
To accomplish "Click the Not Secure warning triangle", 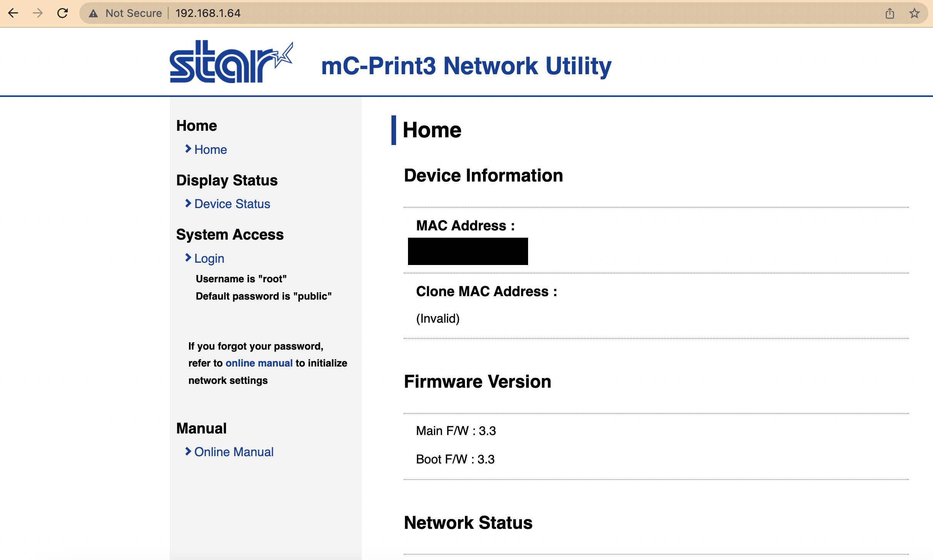I will [93, 13].
